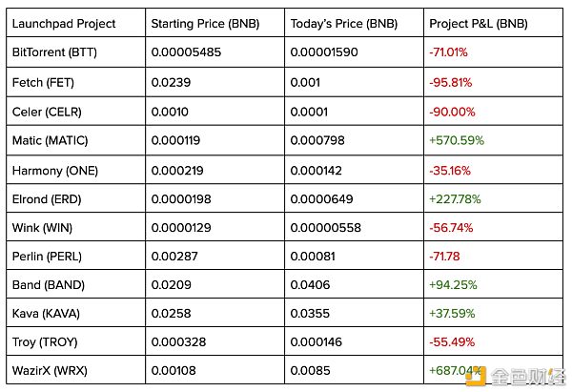
Task: Click the watermark logo icon at bottom right
Action: (476, 377)
